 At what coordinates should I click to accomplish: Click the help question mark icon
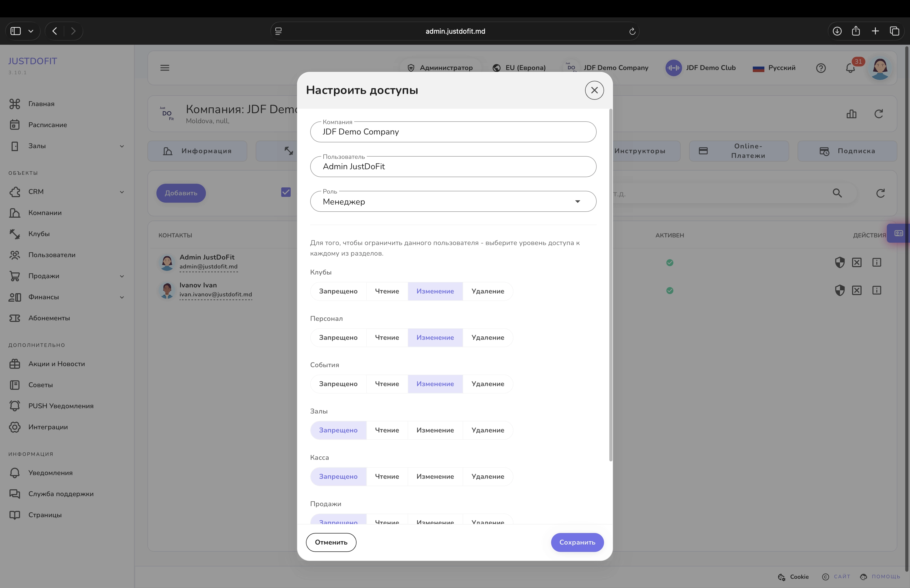pos(821,68)
